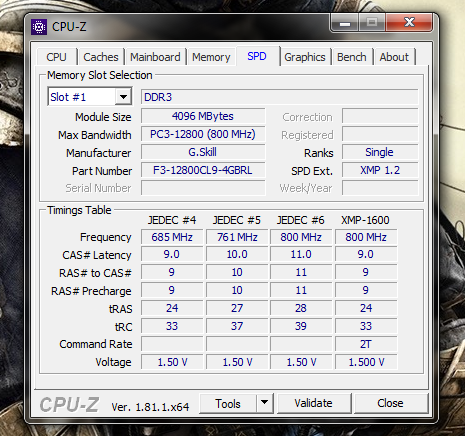
Task: Click the G.Skill manufacturer value
Action: point(203,152)
